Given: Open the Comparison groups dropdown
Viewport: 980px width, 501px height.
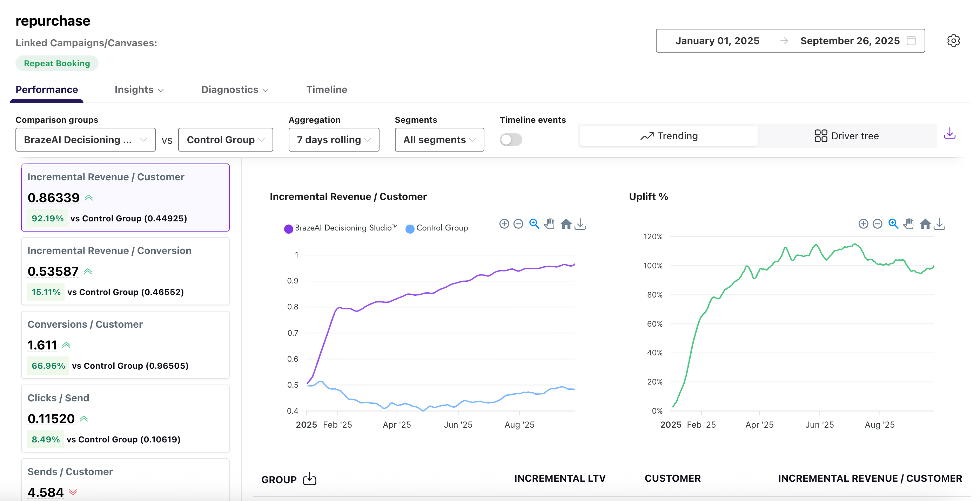Looking at the screenshot, I should [x=85, y=140].
